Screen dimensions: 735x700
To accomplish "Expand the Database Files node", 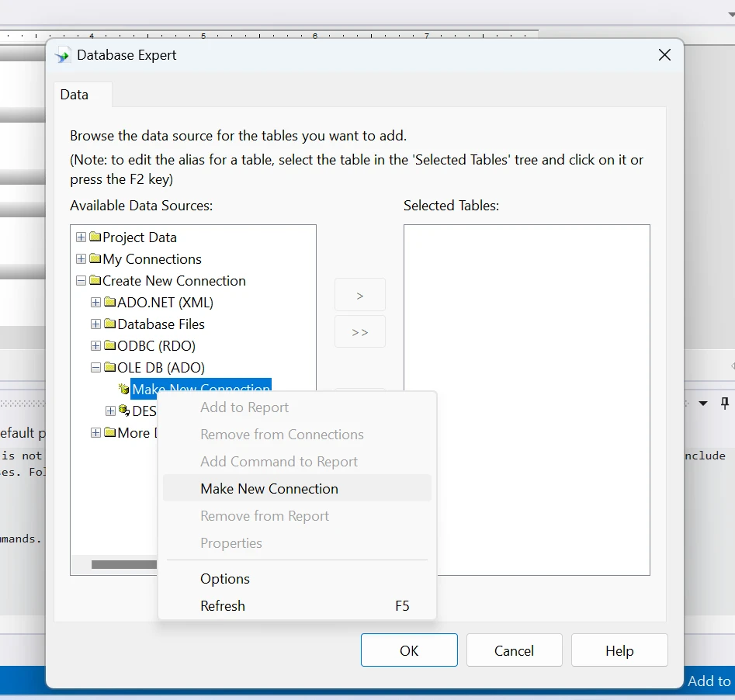I will pyautogui.click(x=95, y=324).
